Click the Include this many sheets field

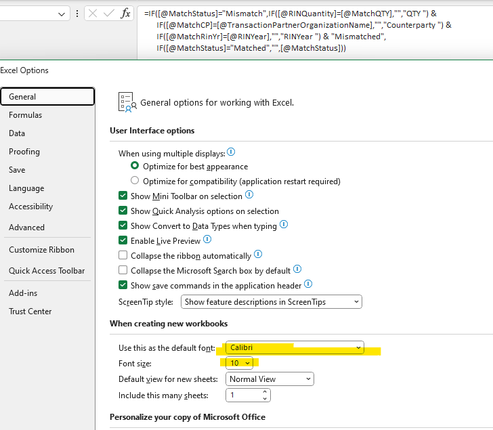[248, 395]
